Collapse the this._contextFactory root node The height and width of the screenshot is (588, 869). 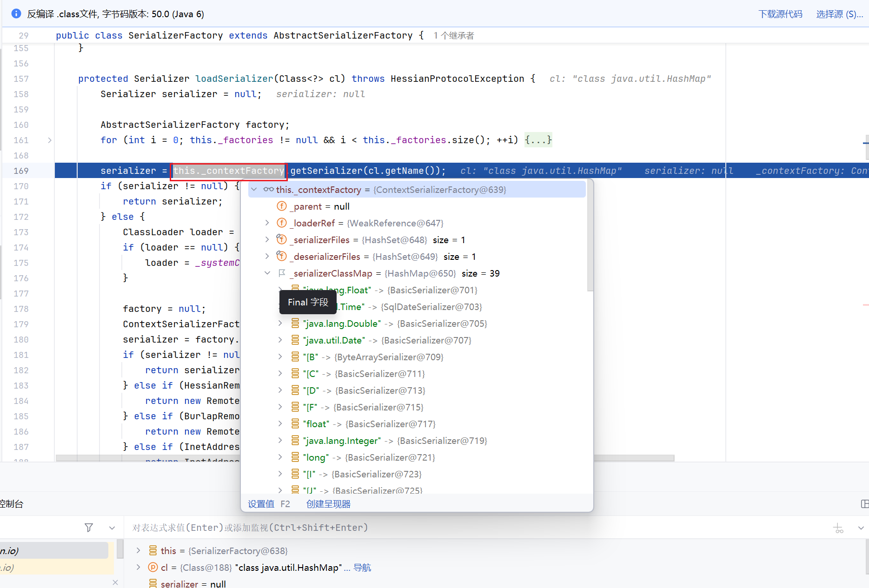[254, 189]
